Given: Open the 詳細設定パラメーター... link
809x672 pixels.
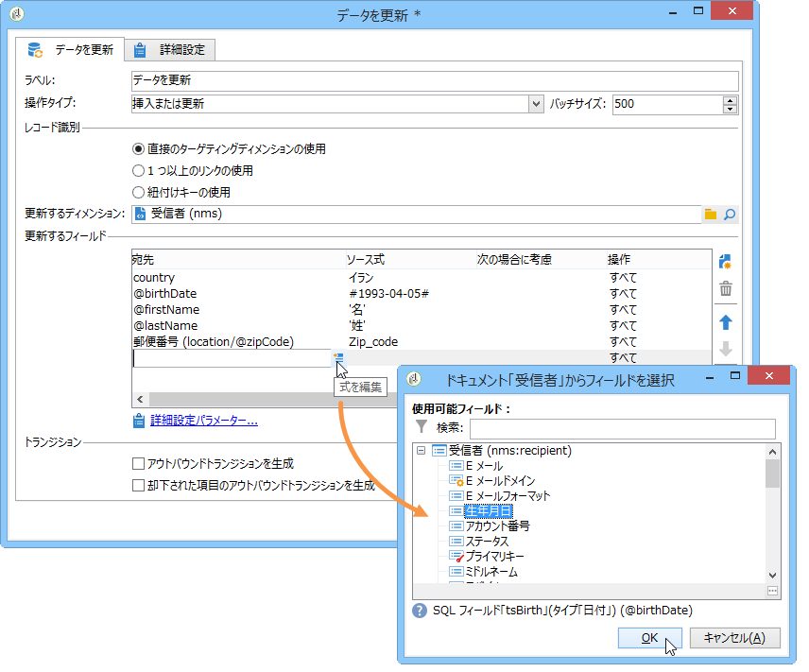Looking at the screenshot, I should (x=204, y=421).
